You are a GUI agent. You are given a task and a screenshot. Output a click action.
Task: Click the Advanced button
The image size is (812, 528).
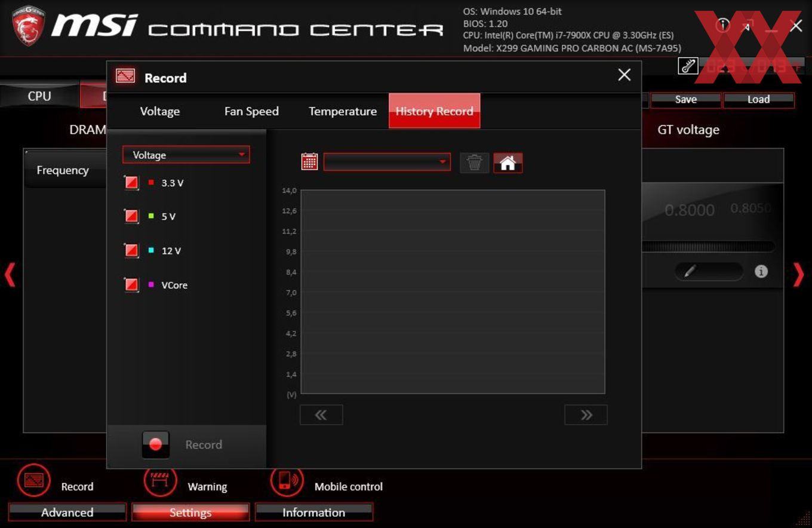point(67,512)
